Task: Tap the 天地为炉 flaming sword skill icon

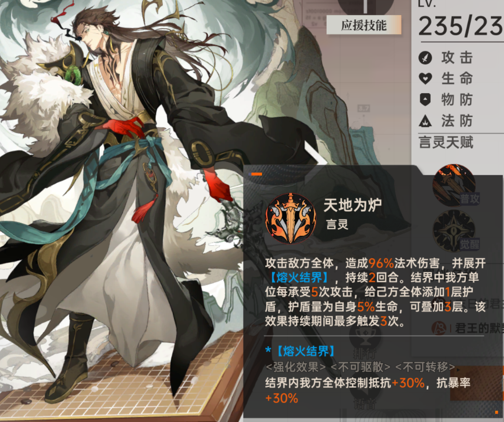Action: tap(291, 218)
